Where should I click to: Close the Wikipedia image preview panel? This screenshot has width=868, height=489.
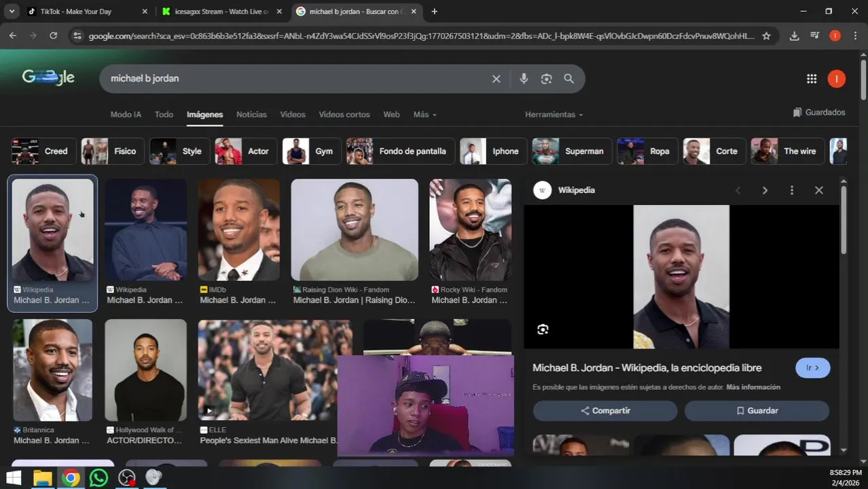[x=819, y=191]
